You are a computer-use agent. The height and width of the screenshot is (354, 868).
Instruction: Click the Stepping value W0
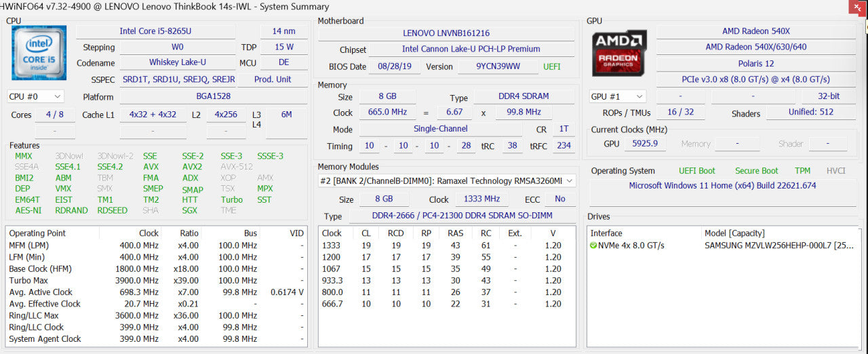pyautogui.click(x=177, y=47)
